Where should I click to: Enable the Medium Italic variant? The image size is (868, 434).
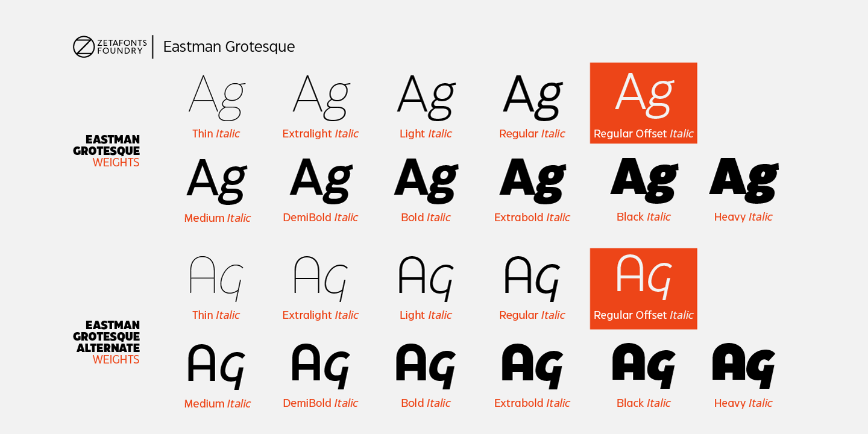coord(218,218)
